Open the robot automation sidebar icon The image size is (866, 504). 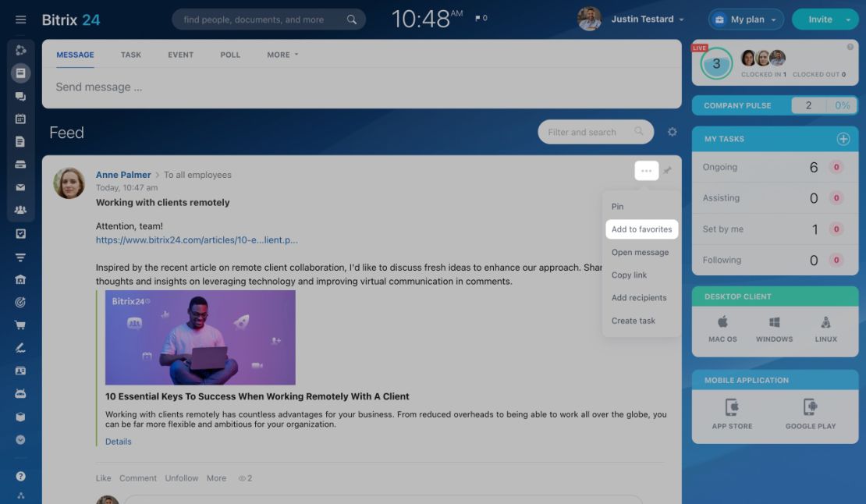[x=20, y=393]
